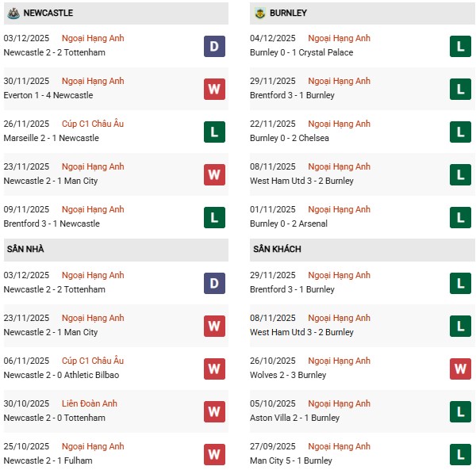Image resolution: width=476 pixels, height=470 pixels.
Task: Select the BURNLEY section header
Action: (x=288, y=13)
